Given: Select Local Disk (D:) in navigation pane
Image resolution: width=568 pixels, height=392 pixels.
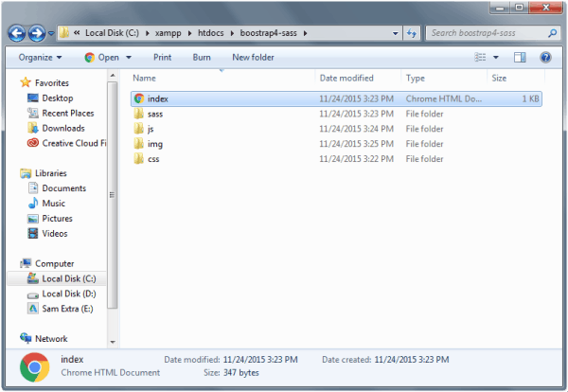Looking at the screenshot, I should [69, 294].
